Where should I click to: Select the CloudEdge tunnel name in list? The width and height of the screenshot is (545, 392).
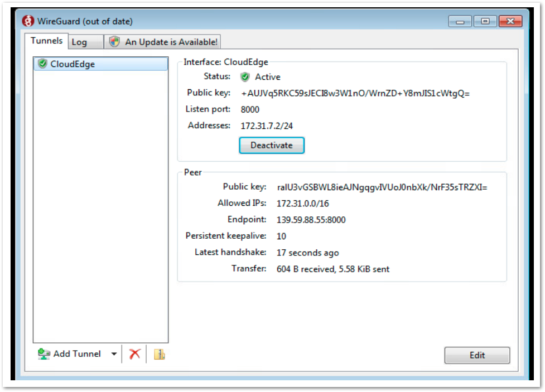coord(73,64)
